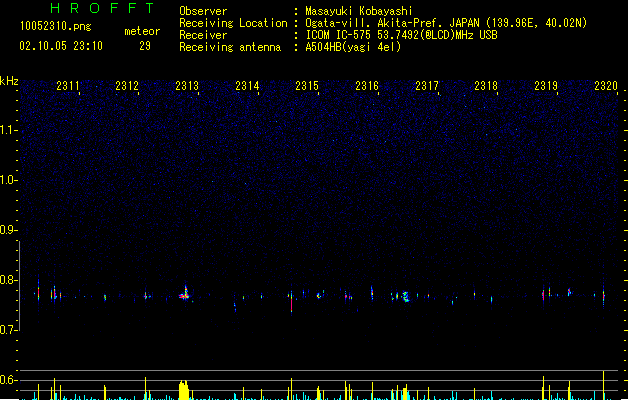Click ICOM IC-575 receiver frequency text
This screenshot has height=400, width=629.
click(x=401, y=35)
